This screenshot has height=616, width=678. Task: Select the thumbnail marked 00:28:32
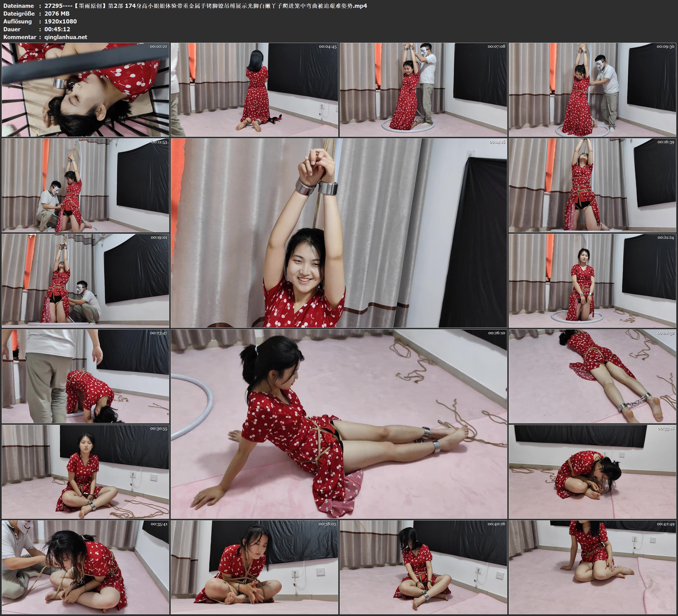(x=592, y=376)
